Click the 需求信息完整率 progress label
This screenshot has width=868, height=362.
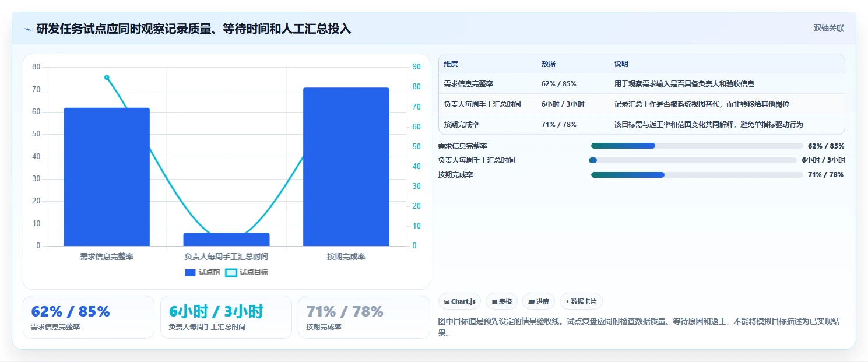click(x=463, y=146)
